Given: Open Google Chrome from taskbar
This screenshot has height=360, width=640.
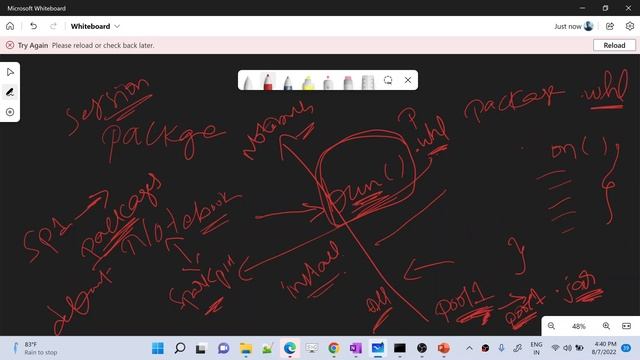Looking at the screenshot, I should click(x=334, y=348).
